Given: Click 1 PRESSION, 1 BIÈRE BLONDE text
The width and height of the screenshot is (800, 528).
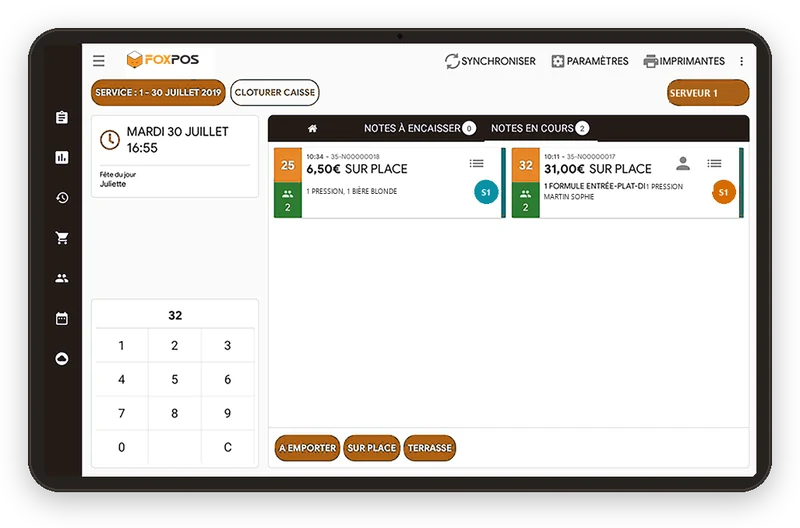Looking at the screenshot, I should click(x=352, y=191).
